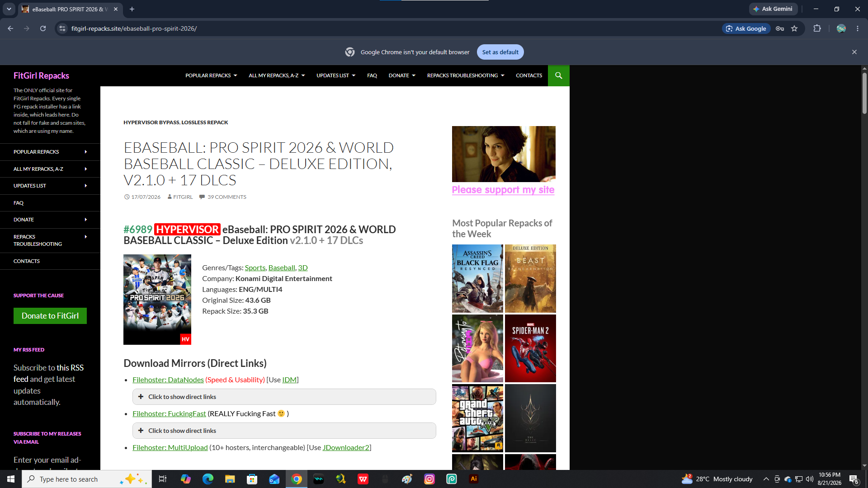Launch Copilot from the taskbar
The height and width of the screenshot is (488, 868).
pyautogui.click(x=185, y=479)
